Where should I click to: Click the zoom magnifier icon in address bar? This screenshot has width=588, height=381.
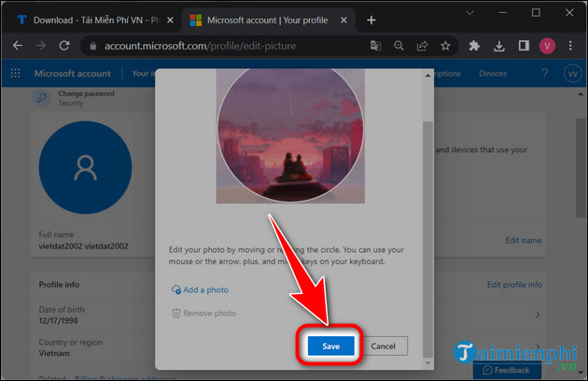[399, 46]
